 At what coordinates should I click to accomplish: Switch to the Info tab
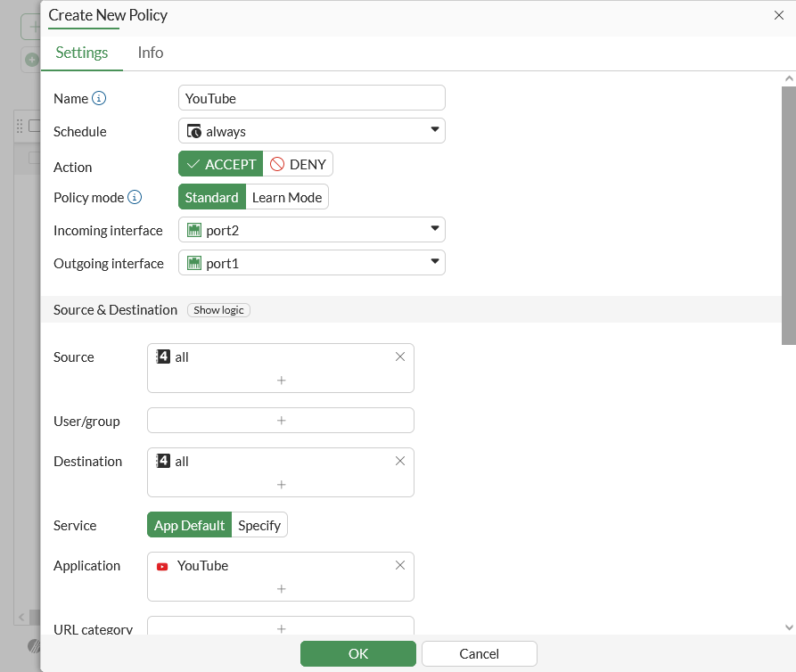[x=150, y=53]
